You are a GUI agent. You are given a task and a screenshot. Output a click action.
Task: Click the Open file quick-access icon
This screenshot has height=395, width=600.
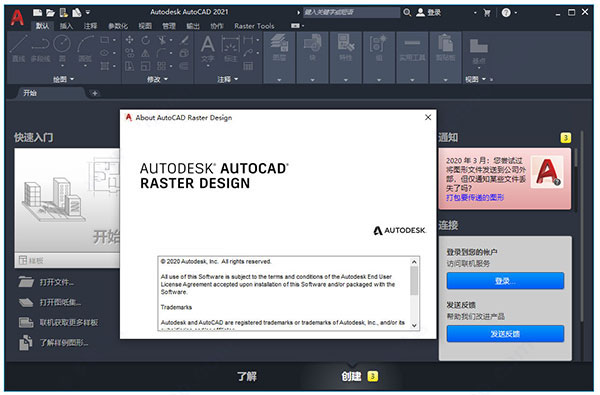pos(51,13)
